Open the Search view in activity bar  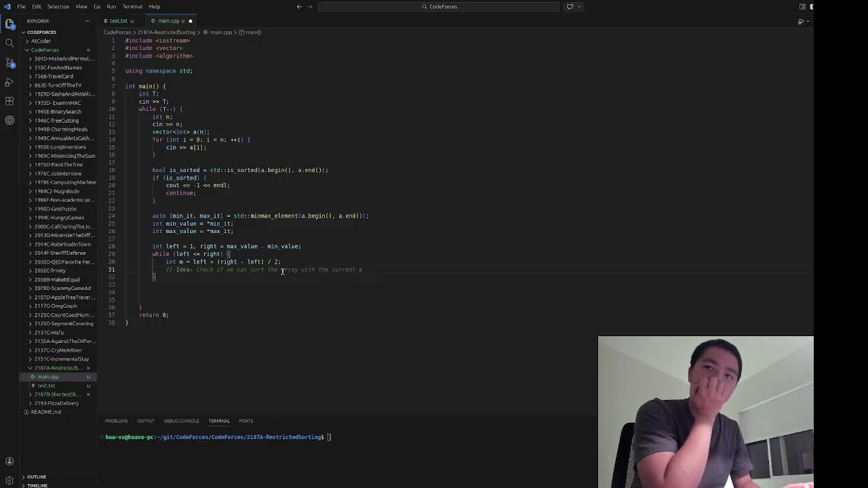pos(9,43)
